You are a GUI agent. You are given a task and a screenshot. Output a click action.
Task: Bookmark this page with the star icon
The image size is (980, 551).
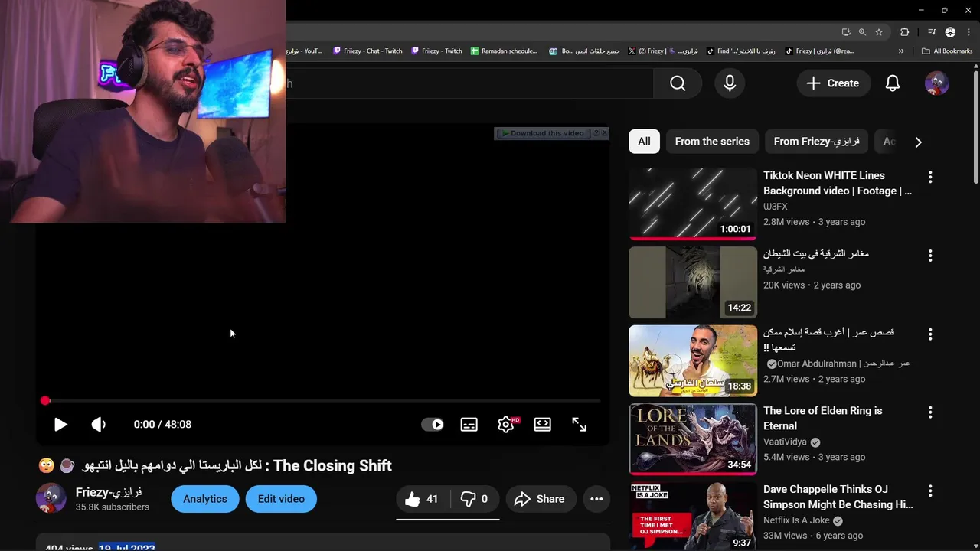(879, 32)
